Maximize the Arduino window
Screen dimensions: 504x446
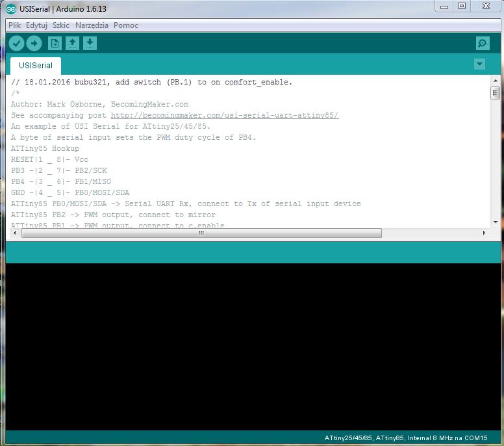coord(462,7)
